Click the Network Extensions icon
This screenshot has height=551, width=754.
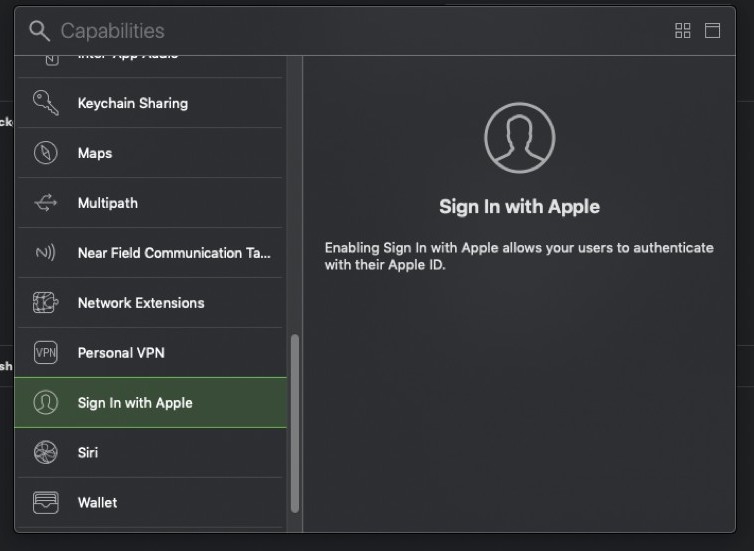pos(45,303)
